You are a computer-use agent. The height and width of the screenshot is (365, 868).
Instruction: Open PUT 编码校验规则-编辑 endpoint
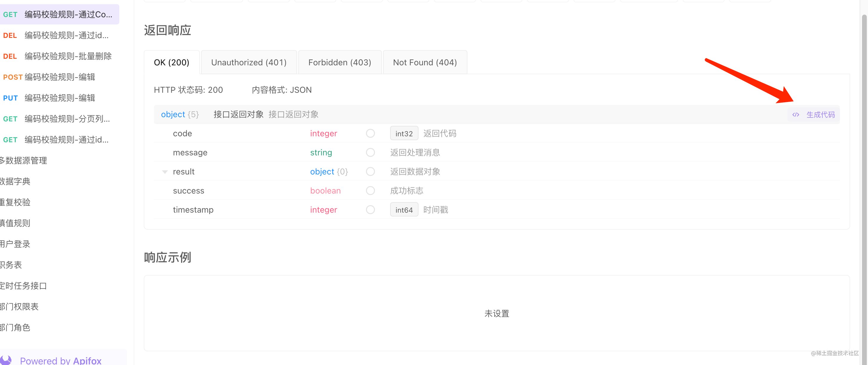(x=59, y=98)
